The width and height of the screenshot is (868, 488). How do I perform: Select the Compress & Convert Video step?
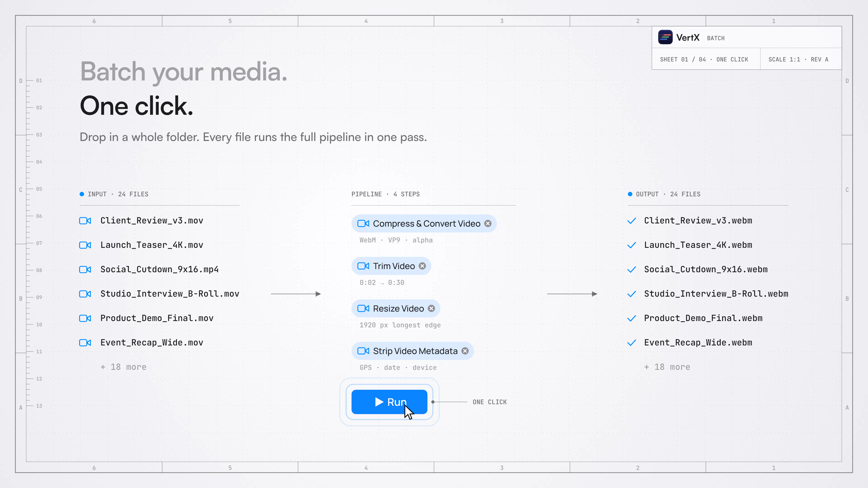pyautogui.click(x=424, y=224)
